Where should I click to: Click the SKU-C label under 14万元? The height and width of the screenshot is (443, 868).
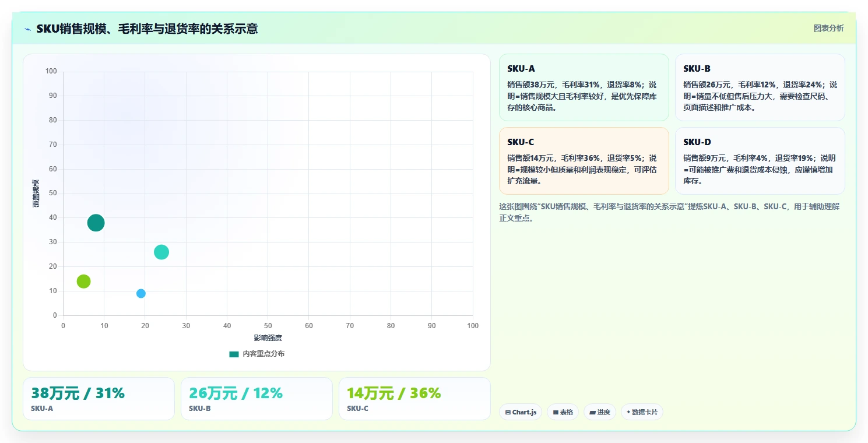(358, 409)
